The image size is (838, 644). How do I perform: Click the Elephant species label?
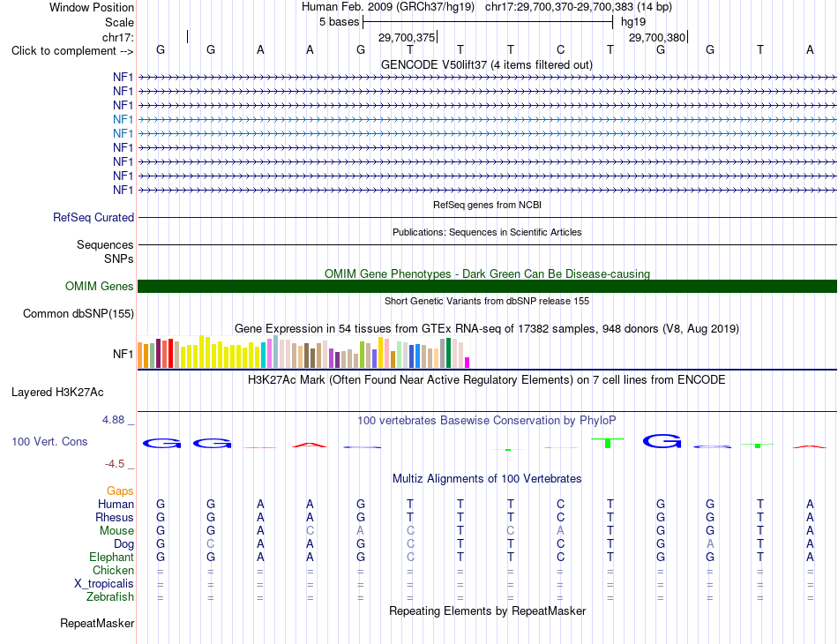111,557
